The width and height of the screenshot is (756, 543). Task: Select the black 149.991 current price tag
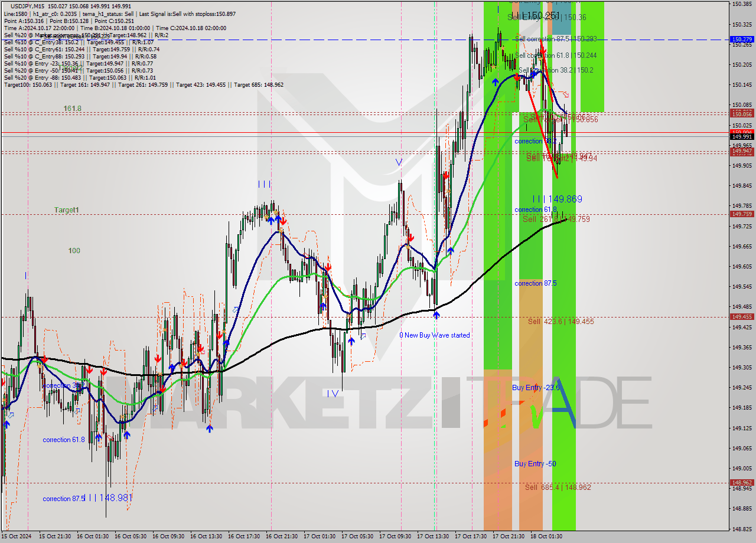742,137
